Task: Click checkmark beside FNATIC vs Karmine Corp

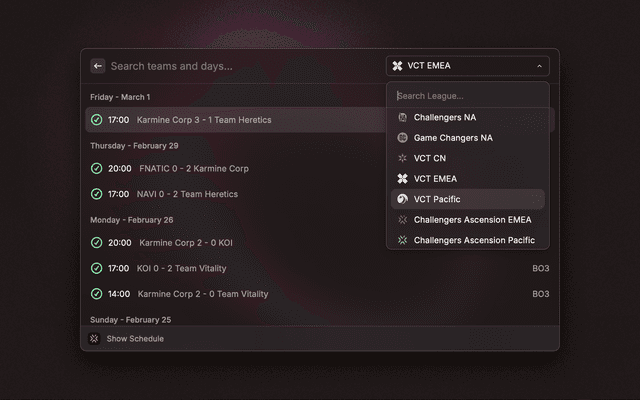Action: (x=97, y=169)
